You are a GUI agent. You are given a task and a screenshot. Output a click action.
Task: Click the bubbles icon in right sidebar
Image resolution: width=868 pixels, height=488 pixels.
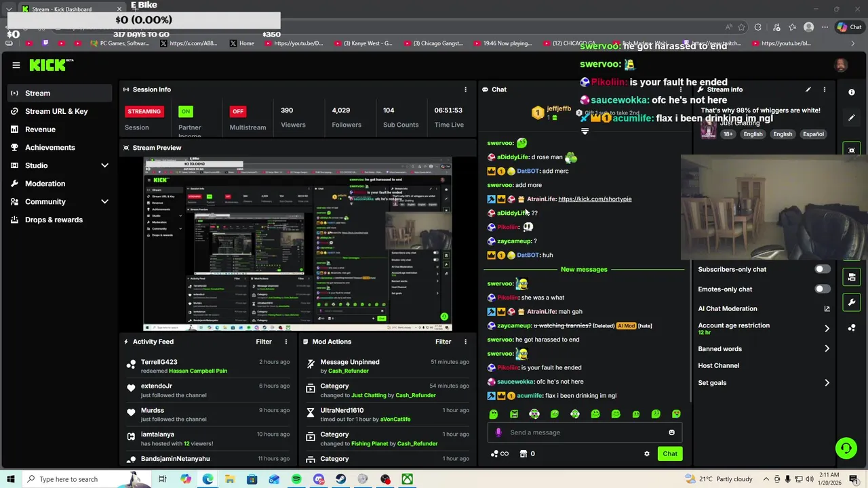coord(852,328)
